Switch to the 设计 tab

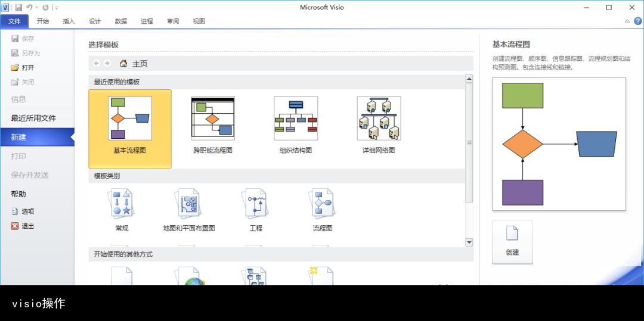(x=95, y=21)
